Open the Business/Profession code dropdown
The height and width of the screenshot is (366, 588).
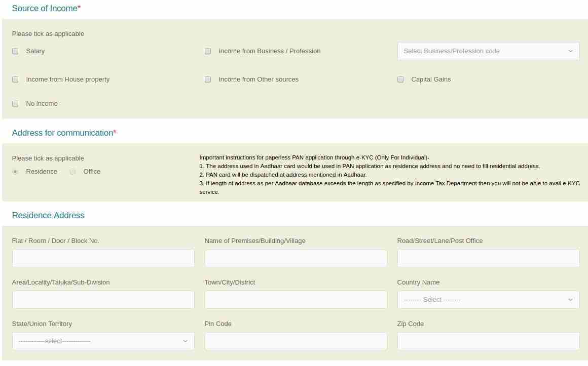[488, 51]
